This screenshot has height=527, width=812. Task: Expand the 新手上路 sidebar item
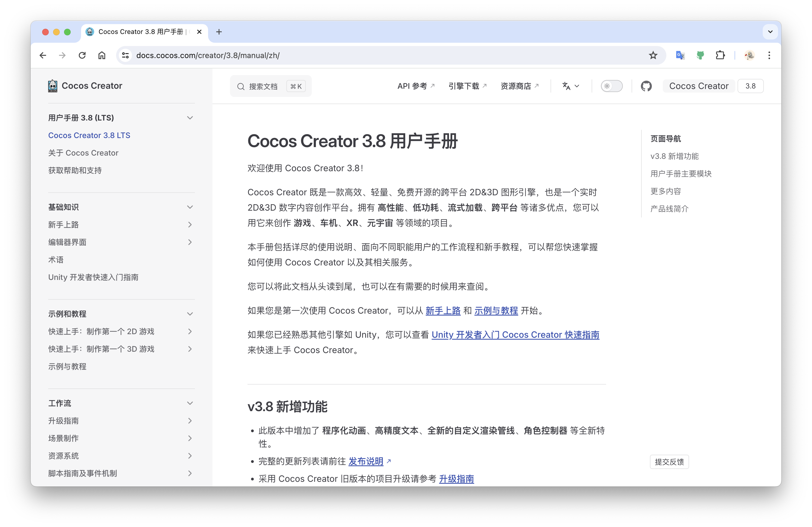point(190,225)
